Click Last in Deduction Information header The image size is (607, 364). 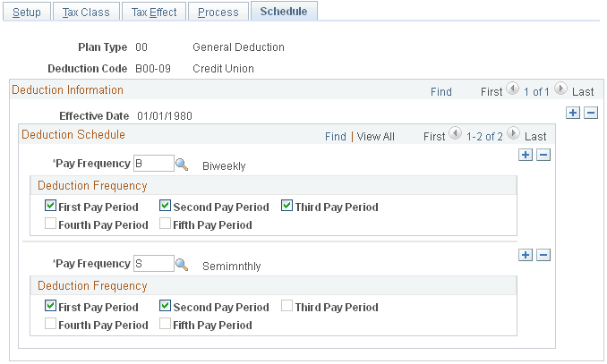coord(583,92)
